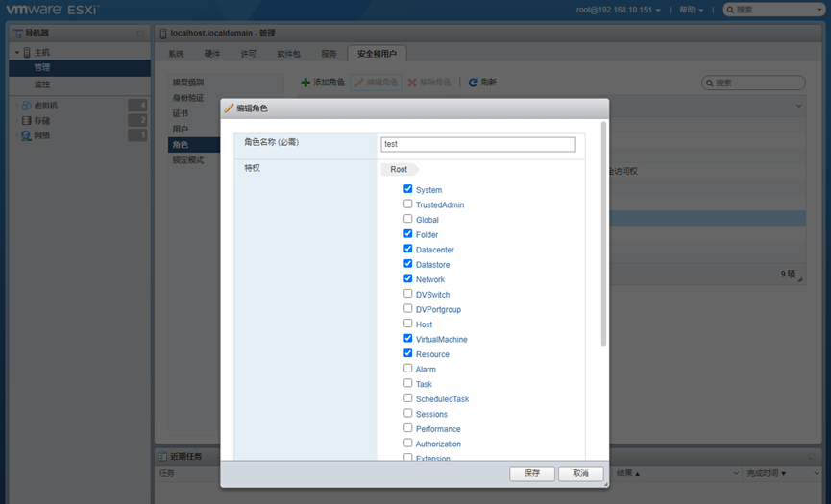Viewport: 831px width, 504px height.
Task: Check the Alarm privilege checkbox
Action: (407, 368)
